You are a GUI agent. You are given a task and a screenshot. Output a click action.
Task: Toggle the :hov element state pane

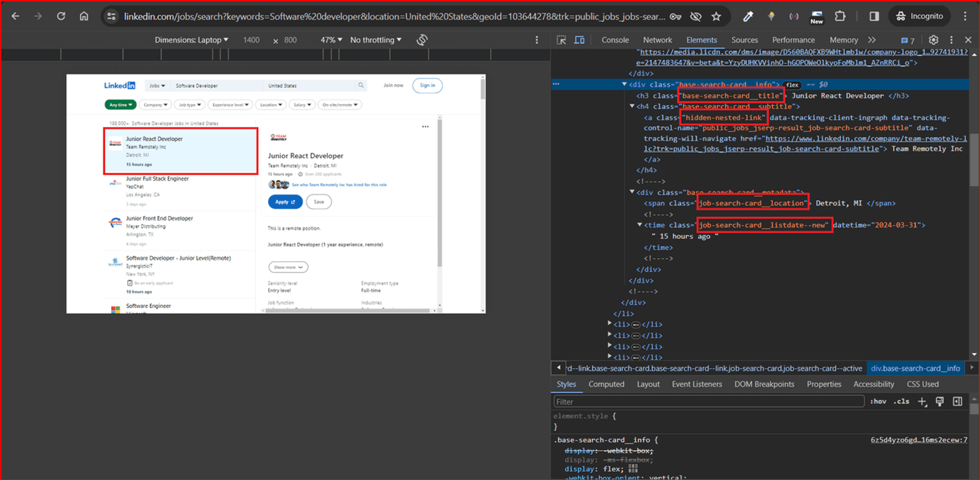pos(878,401)
